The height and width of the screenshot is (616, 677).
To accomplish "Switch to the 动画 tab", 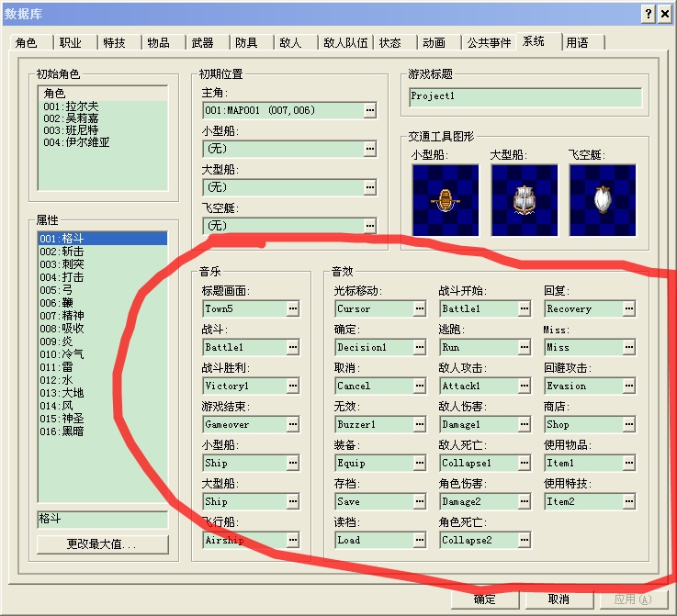I will [x=439, y=42].
